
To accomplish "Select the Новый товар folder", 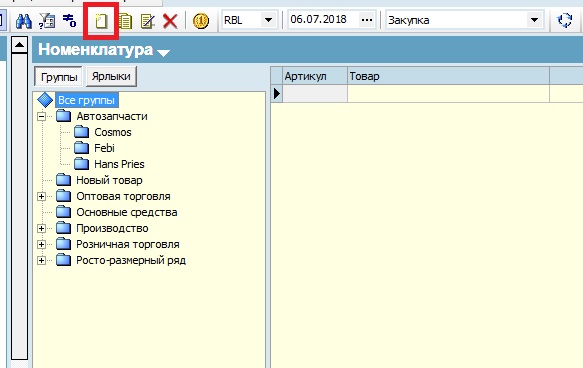I will click(x=109, y=180).
